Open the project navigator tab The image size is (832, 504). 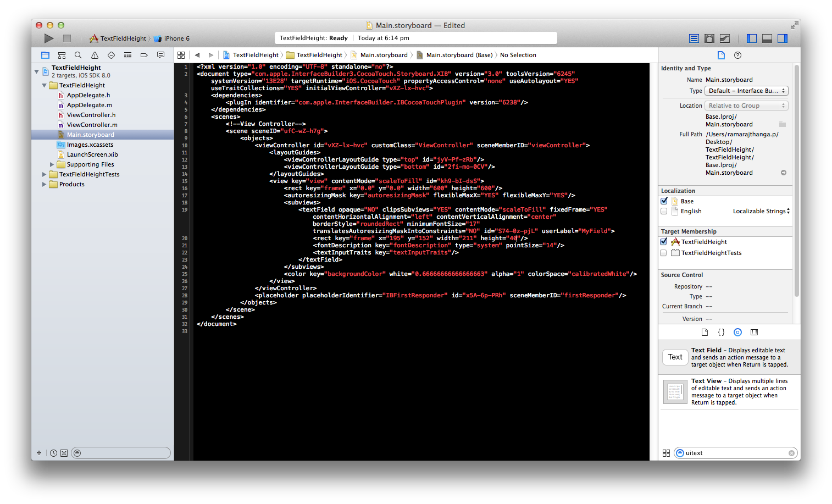[45, 55]
